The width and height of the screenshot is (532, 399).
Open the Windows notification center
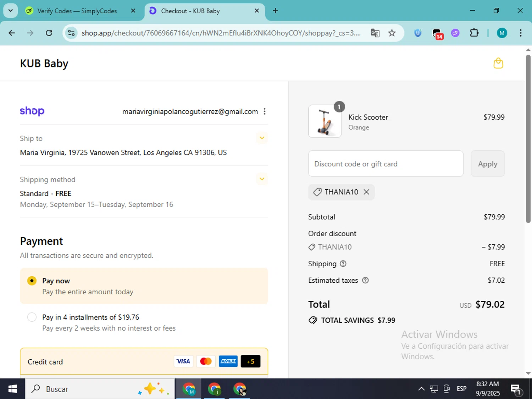tap(516, 389)
